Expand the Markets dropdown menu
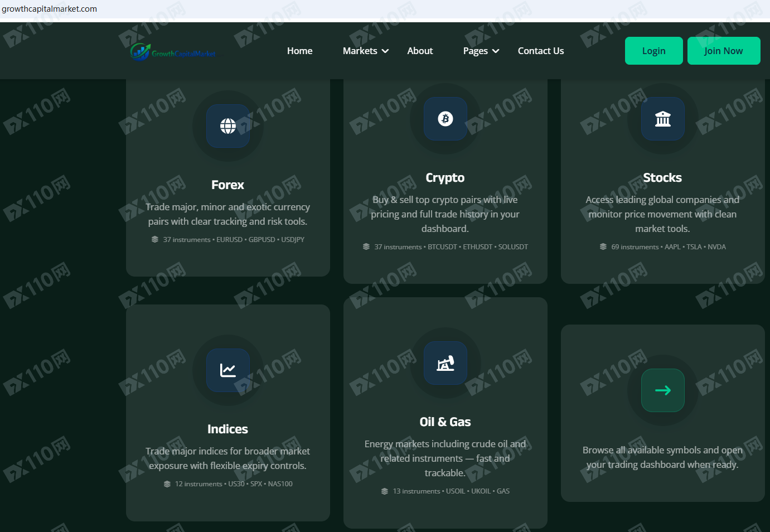The image size is (770, 532). click(365, 51)
